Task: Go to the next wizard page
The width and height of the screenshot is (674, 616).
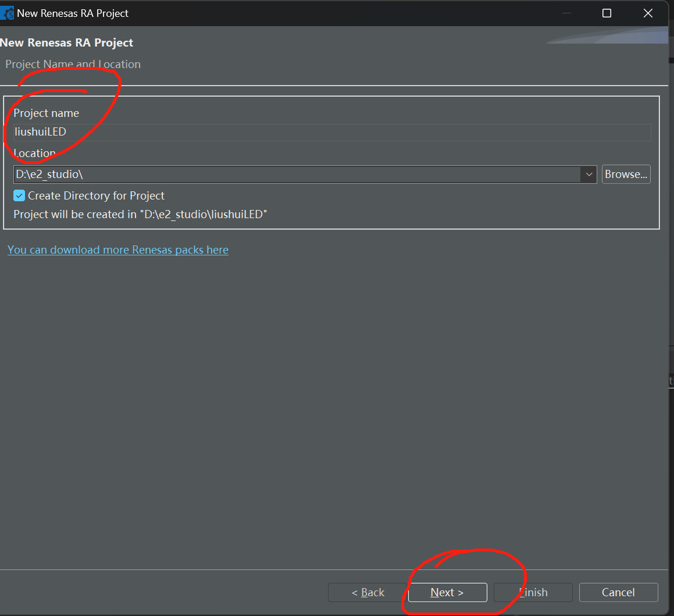Action: pyautogui.click(x=447, y=592)
